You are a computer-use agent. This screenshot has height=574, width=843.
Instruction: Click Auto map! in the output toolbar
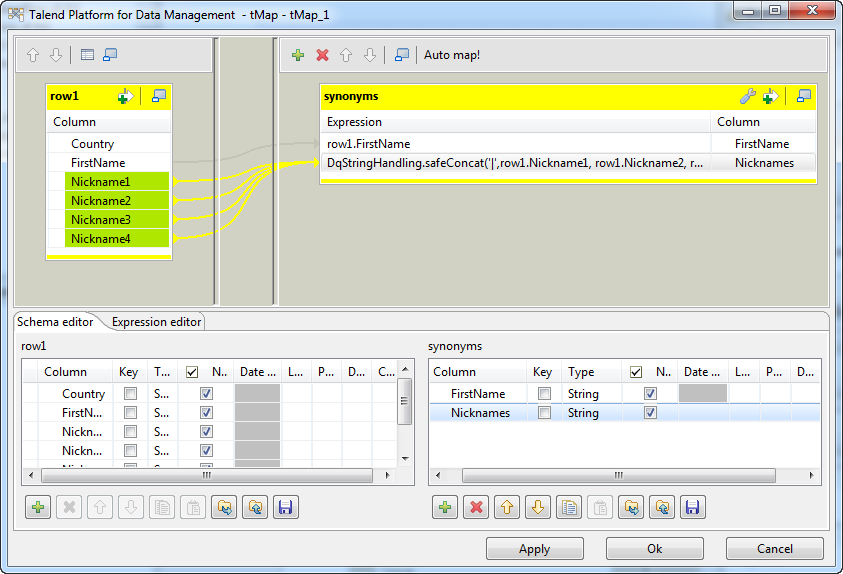[x=452, y=55]
